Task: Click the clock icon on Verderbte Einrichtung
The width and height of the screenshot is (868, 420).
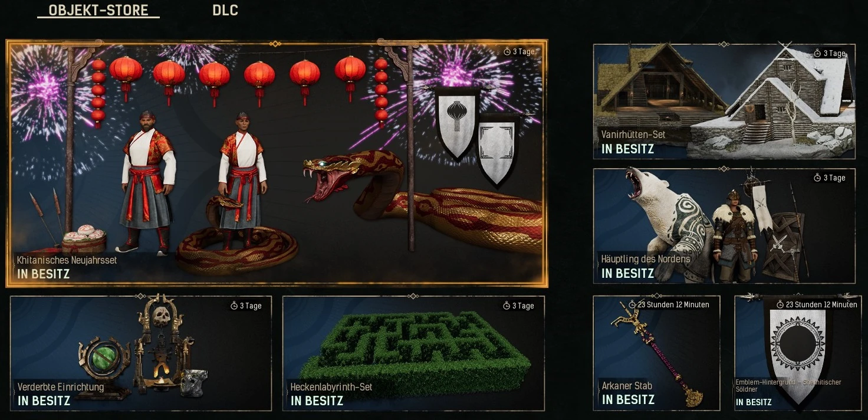Action: (234, 306)
